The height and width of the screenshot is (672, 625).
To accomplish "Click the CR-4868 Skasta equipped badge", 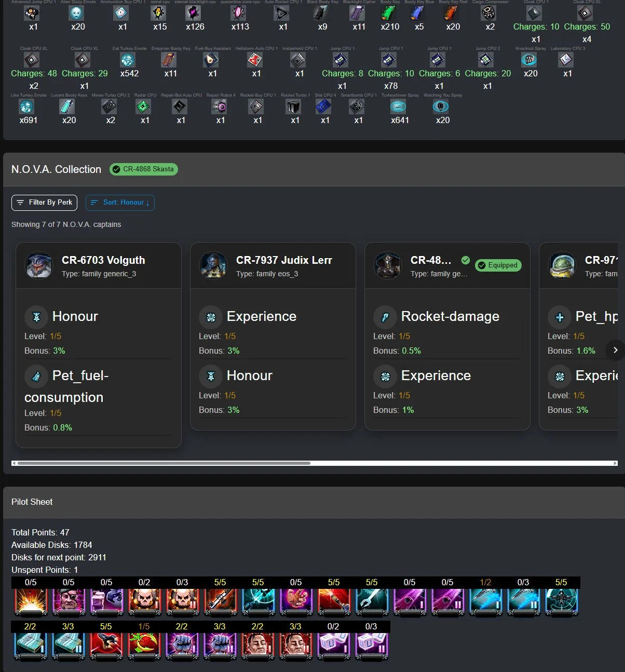I will [x=144, y=169].
